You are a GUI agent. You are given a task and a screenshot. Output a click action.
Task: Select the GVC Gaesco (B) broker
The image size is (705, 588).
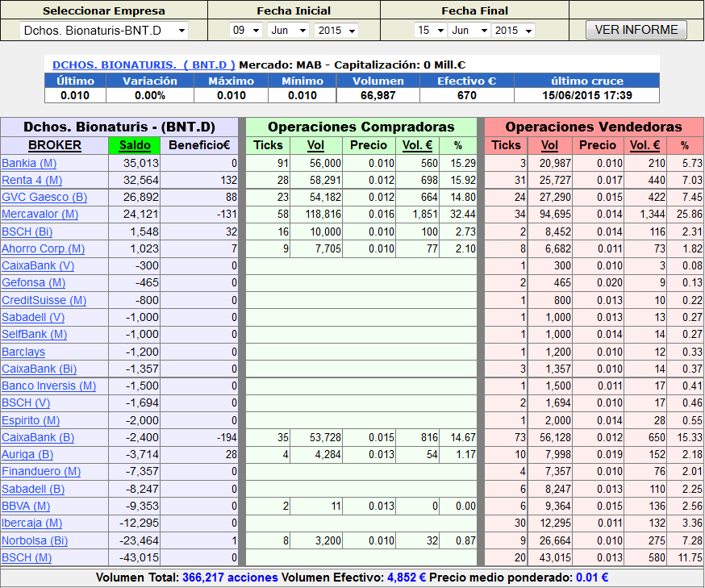pyautogui.click(x=44, y=198)
